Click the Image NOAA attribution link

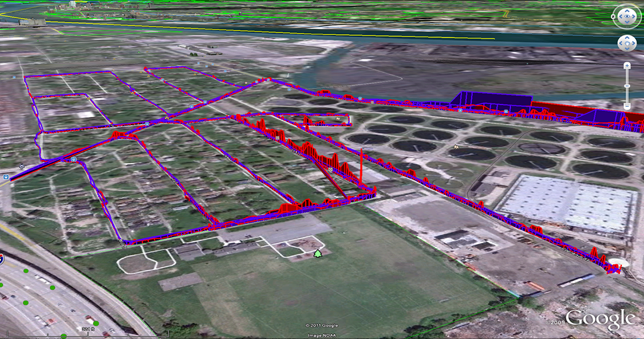322,335
